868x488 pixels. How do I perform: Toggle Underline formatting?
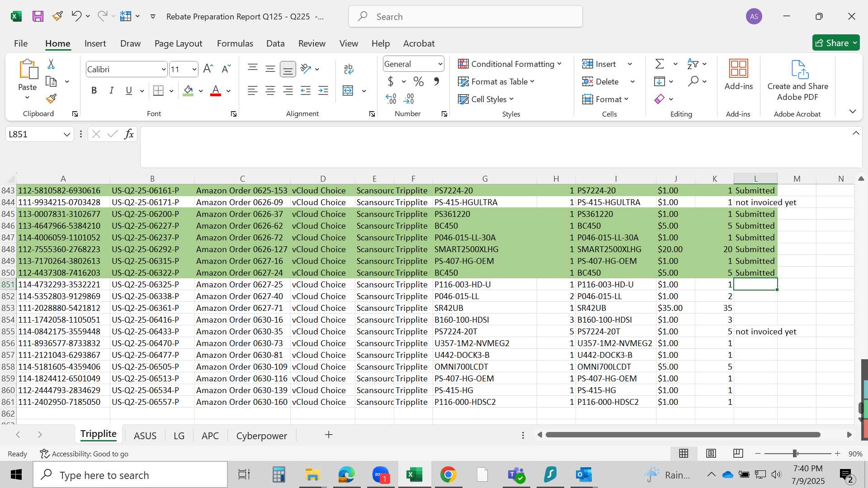click(x=129, y=91)
